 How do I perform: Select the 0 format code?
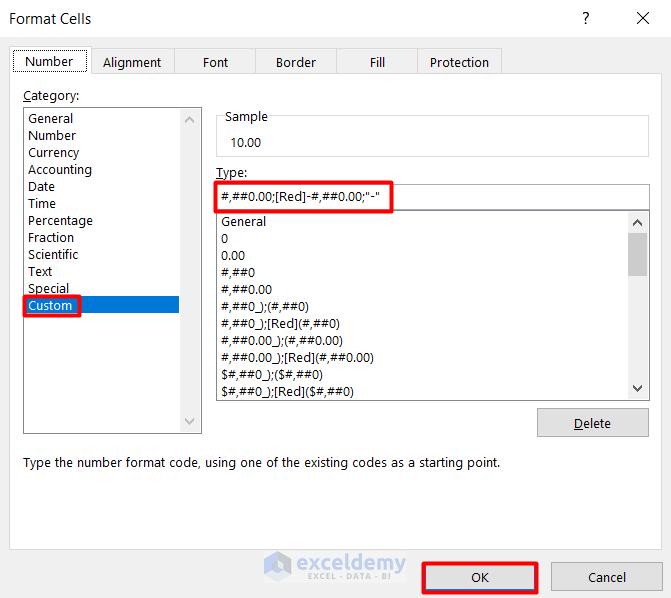click(x=422, y=238)
